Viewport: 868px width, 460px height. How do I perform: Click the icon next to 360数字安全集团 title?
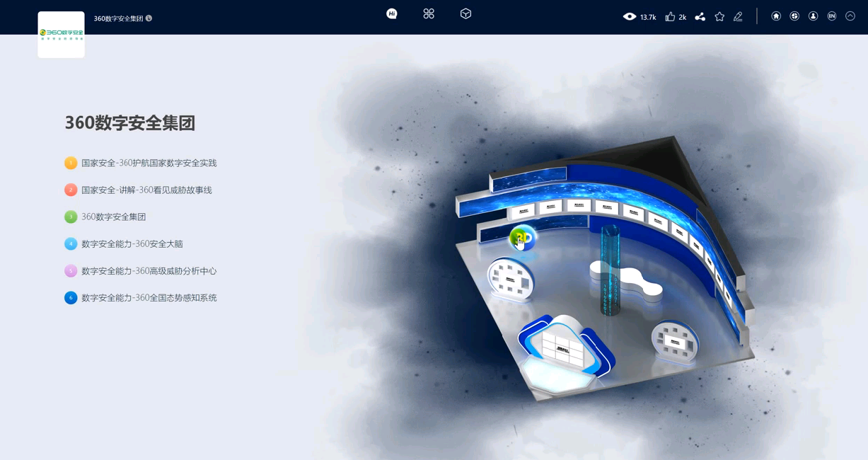coord(149,18)
